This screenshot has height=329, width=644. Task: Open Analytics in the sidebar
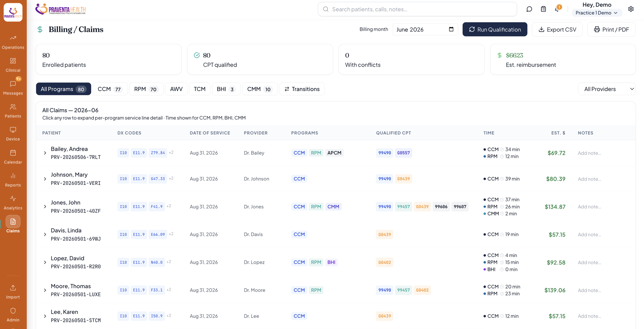pos(13,203)
